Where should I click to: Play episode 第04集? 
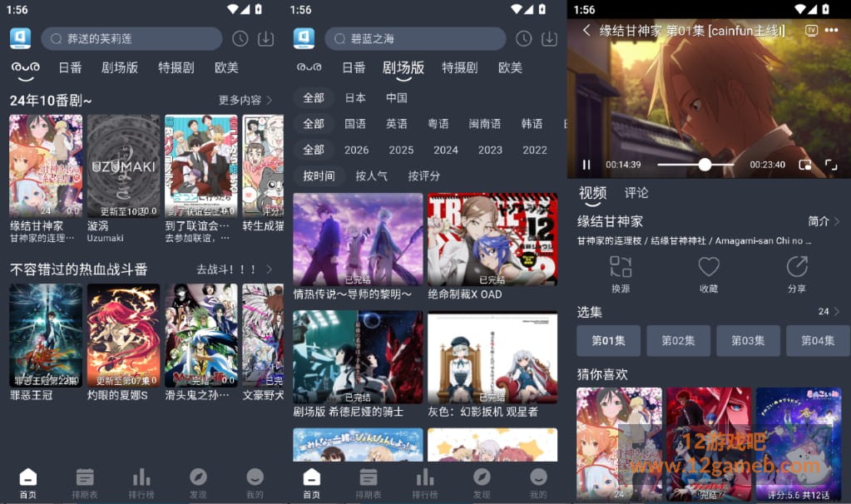tap(818, 341)
